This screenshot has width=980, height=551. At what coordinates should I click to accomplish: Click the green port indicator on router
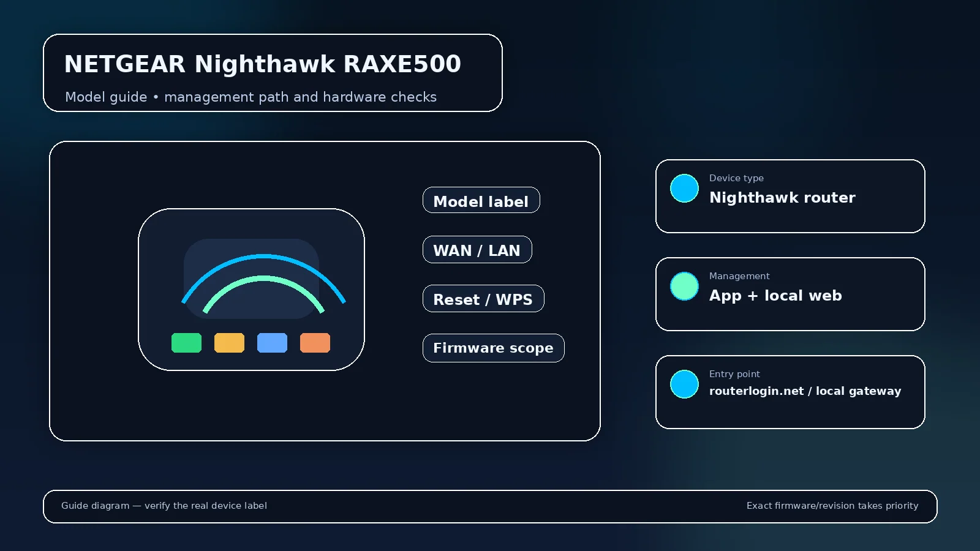click(186, 343)
